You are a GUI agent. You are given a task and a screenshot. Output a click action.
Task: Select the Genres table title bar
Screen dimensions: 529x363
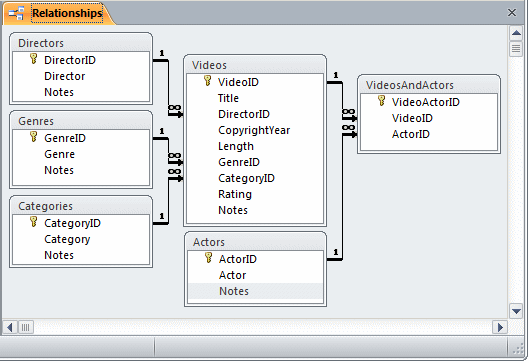coord(81,121)
